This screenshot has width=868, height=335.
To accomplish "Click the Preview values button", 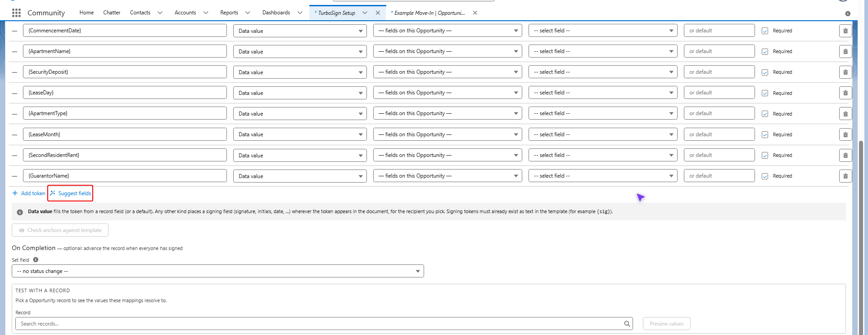I will 667,324.
